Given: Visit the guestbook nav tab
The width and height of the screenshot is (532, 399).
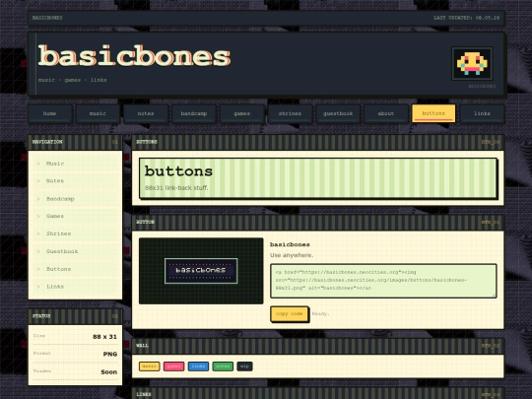Looking at the screenshot, I should 338,113.
